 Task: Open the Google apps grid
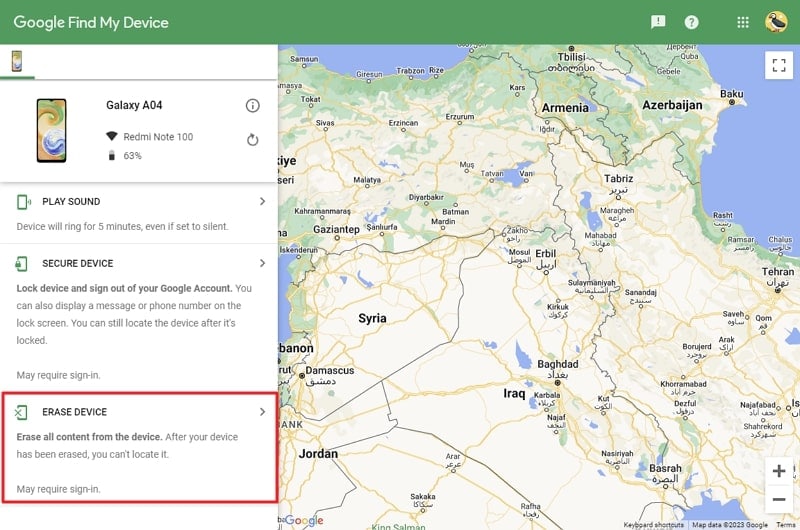click(x=743, y=22)
